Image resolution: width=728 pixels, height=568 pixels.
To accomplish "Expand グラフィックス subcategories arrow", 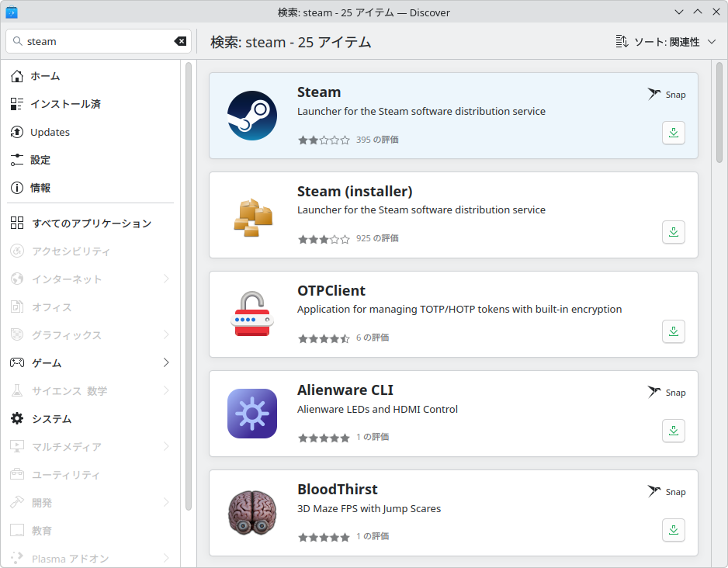I will click(166, 335).
